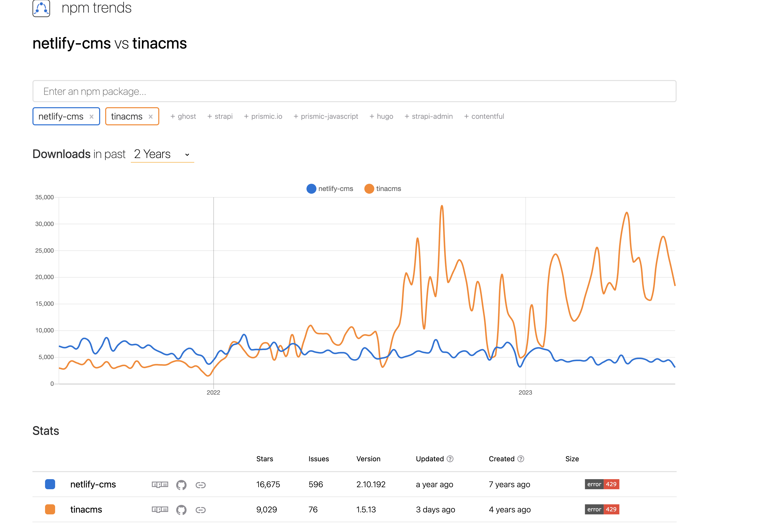
Task: Click the npm trends logo icon
Action: (41, 8)
